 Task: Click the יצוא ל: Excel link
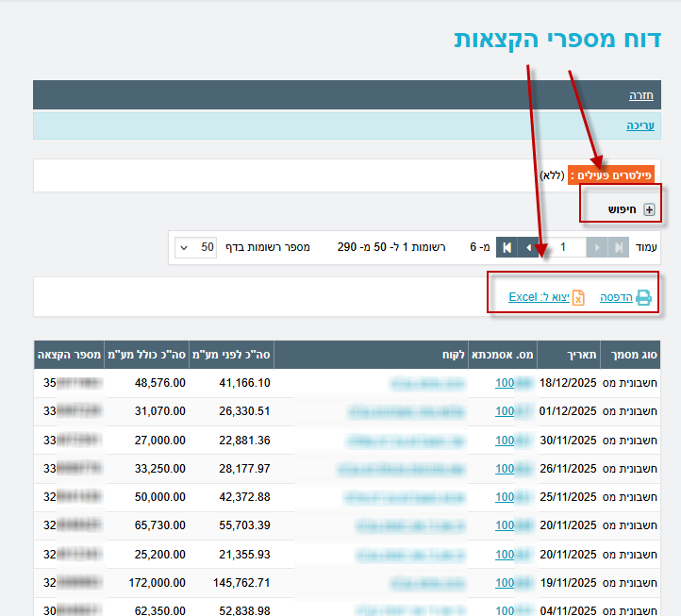click(x=539, y=297)
